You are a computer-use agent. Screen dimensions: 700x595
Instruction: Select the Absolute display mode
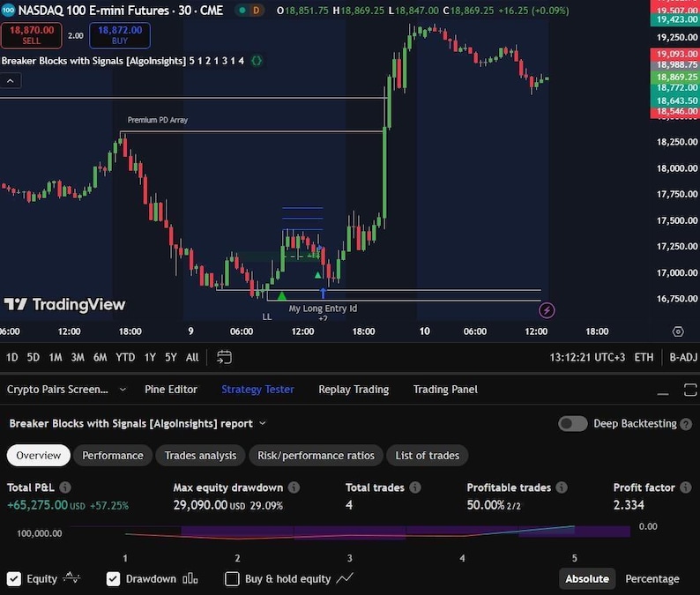coord(587,579)
